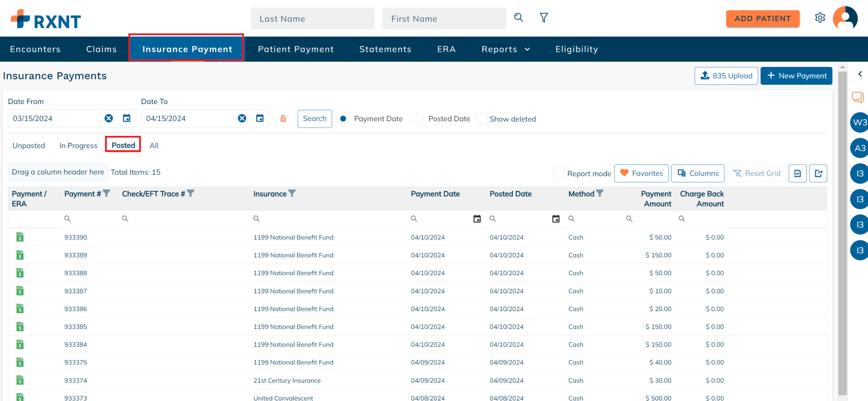
Task: Open payment icon for row 933390
Action: (20, 237)
